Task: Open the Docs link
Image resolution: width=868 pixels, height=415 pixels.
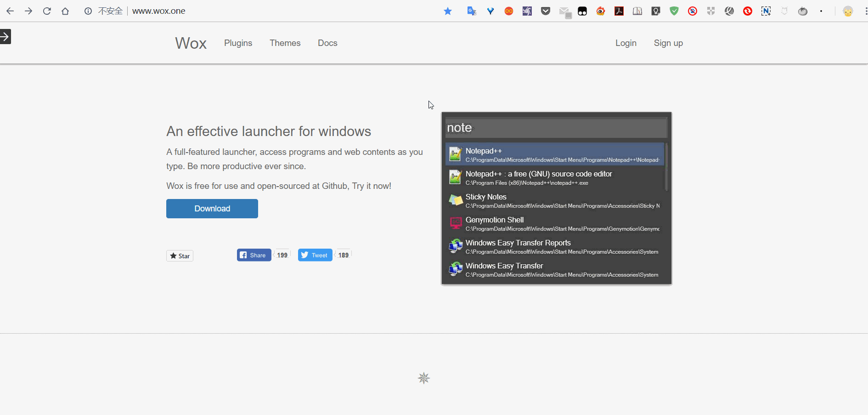Action: (327, 43)
